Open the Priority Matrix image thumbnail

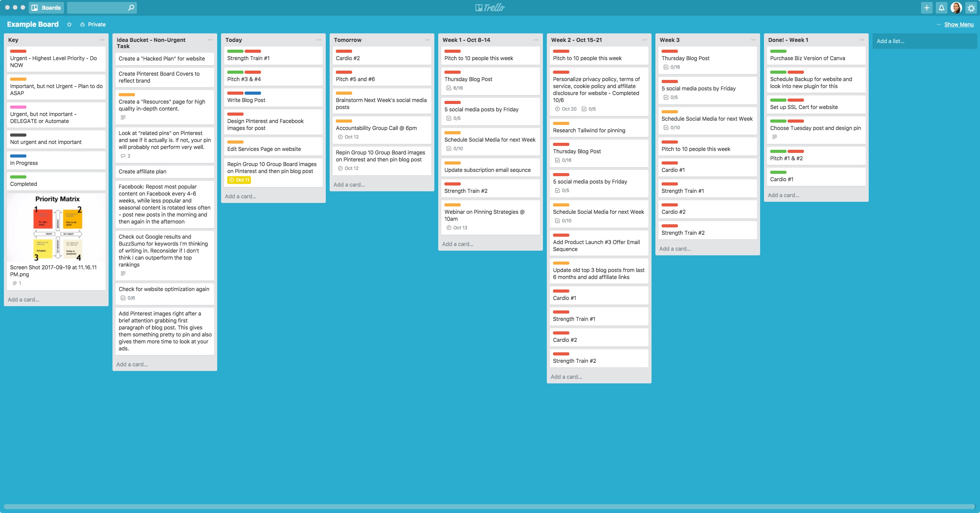[x=56, y=227]
